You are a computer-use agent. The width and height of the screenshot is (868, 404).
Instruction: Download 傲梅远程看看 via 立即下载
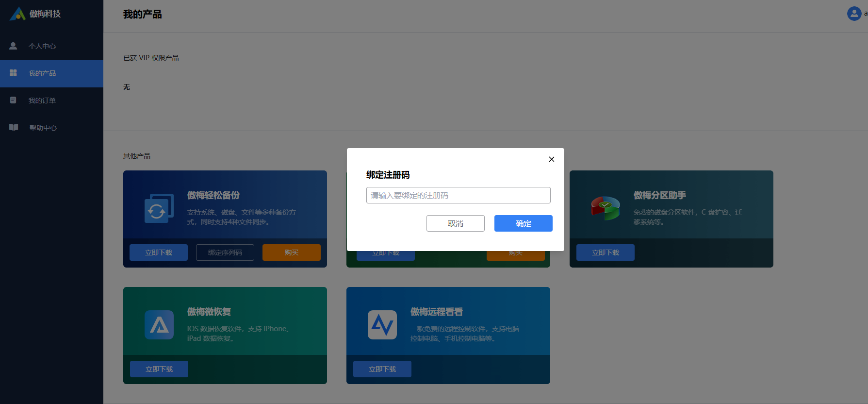[x=382, y=369]
